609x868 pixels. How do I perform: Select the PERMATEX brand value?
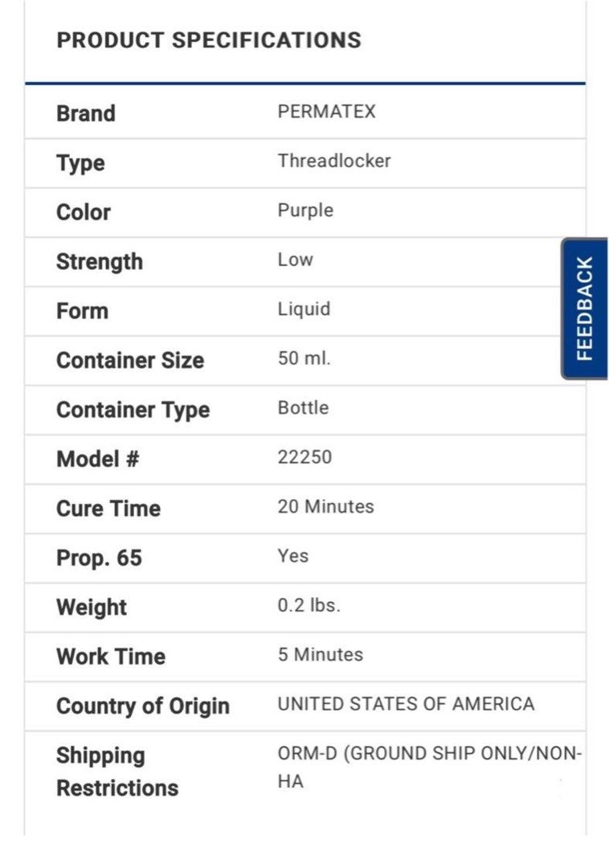point(326,112)
